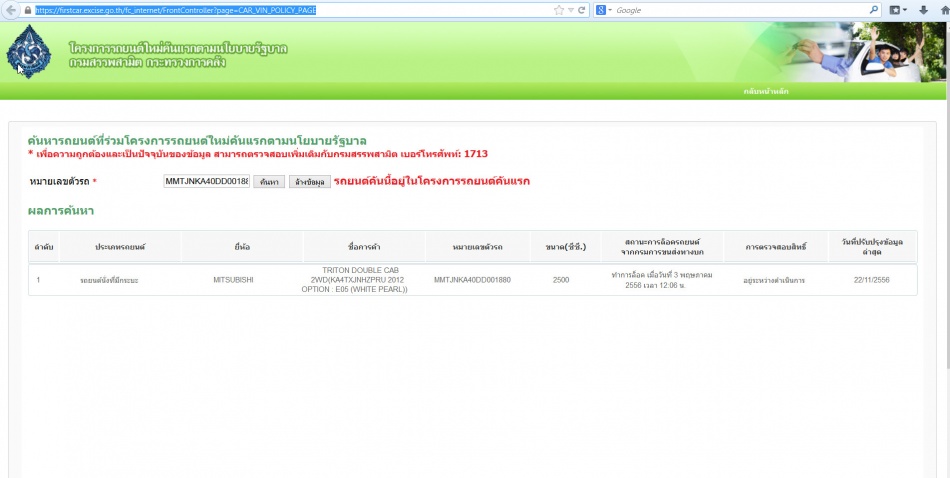Open the Google search engine selector
This screenshot has width=950, height=478.
(604, 10)
